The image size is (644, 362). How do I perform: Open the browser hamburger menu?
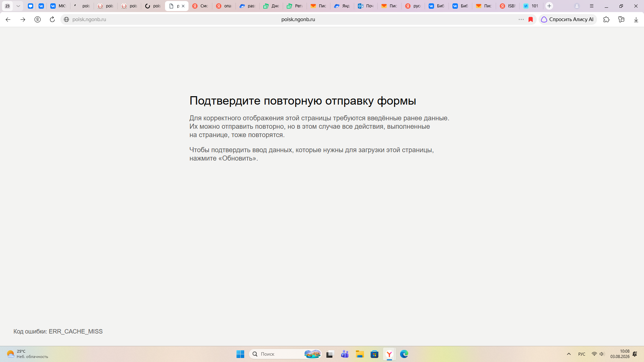click(x=592, y=6)
